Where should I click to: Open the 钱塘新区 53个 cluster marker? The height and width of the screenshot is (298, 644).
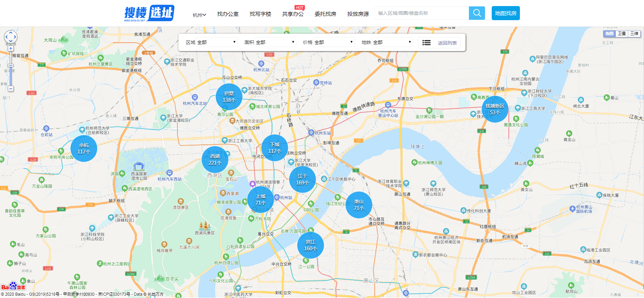tap(495, 109)
